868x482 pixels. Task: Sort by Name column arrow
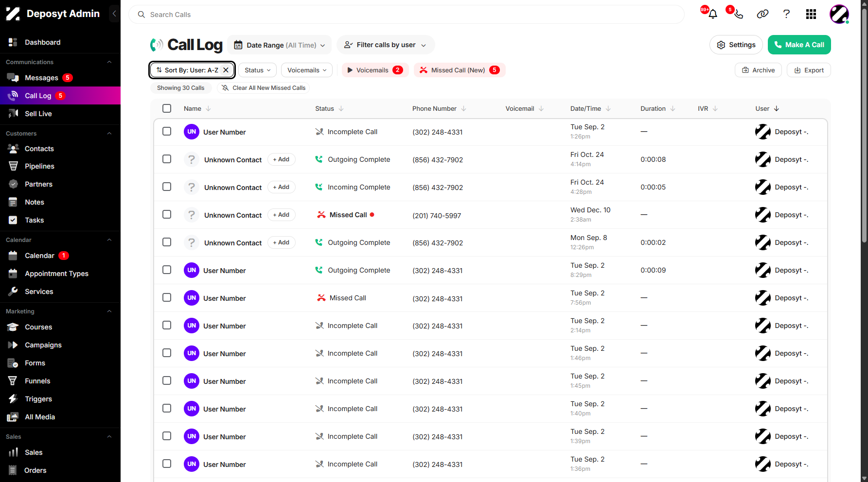tap(208, 109)
